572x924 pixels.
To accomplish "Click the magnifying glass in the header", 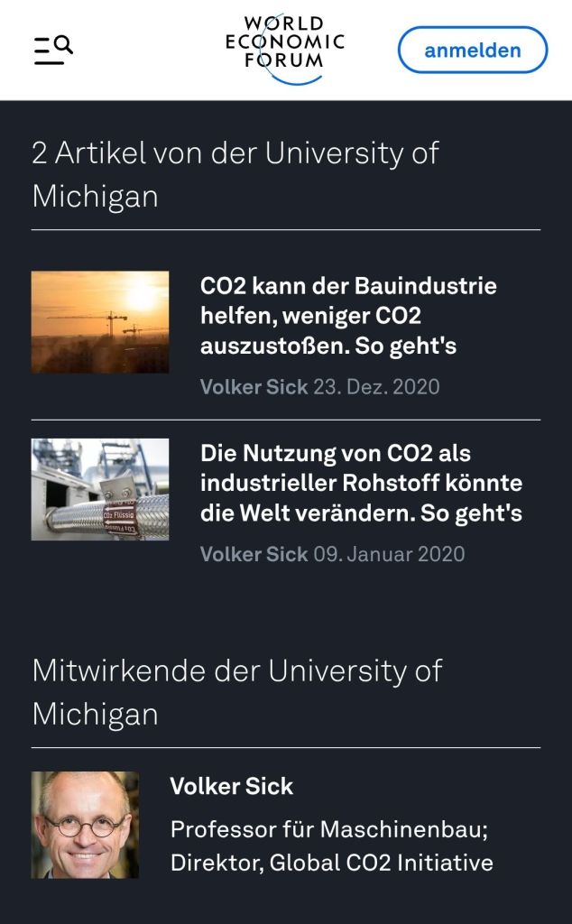I will click(x=64, y=44).
